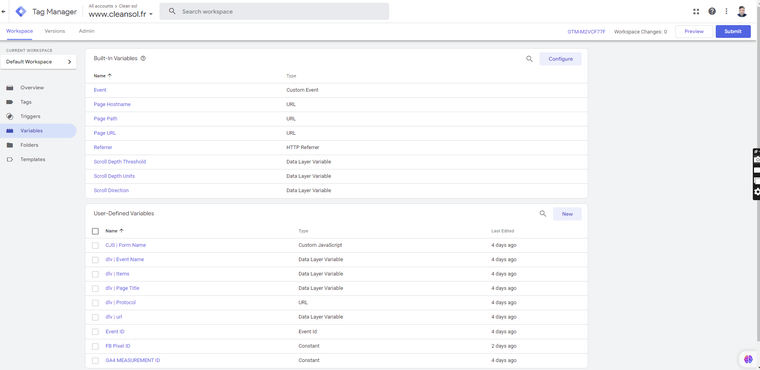760x370 pixels.
Task: Open the three-dot more options menu
Action: click(x=726, y=12)
